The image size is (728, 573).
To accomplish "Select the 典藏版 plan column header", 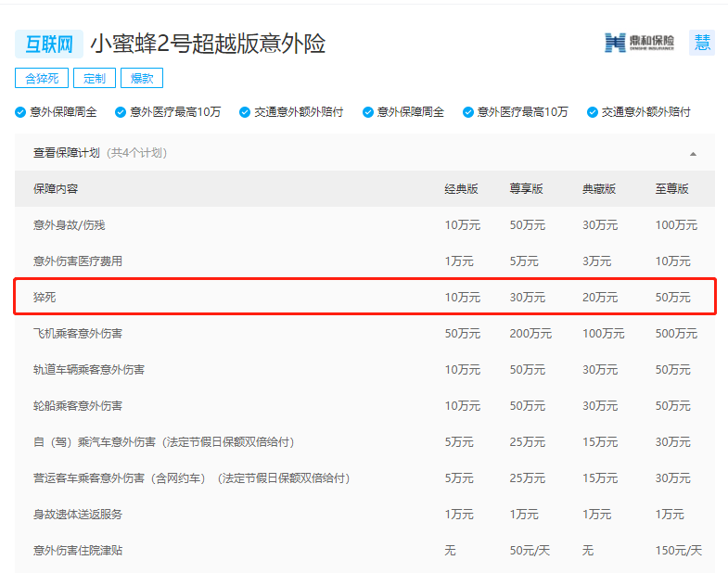I will (x=599, y=189).
